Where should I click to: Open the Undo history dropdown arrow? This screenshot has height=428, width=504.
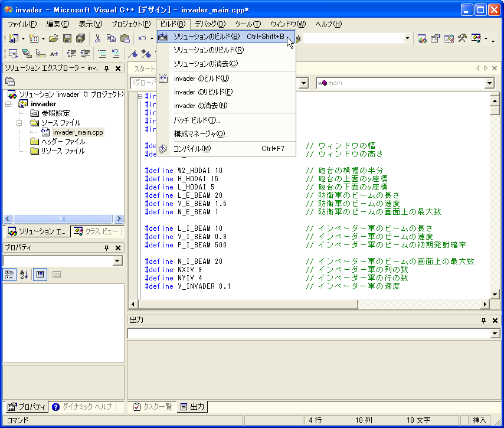[x=152, y=38]
